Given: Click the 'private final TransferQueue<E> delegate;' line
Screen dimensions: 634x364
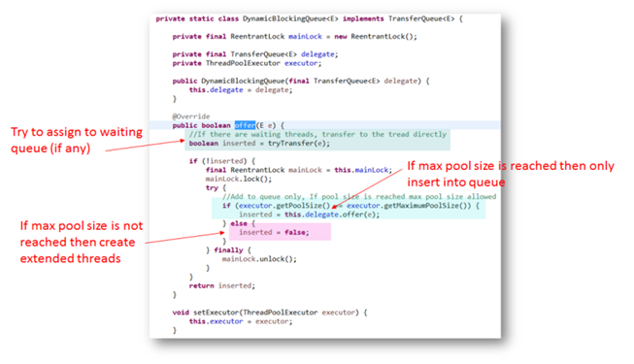Looking at the screenshot, I should [x=255, y=54].
